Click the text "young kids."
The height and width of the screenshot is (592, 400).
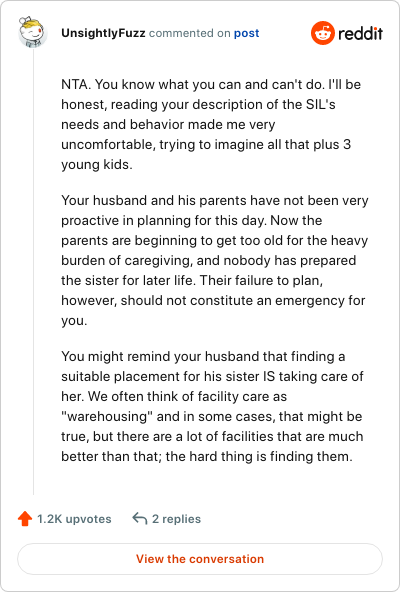97,165
